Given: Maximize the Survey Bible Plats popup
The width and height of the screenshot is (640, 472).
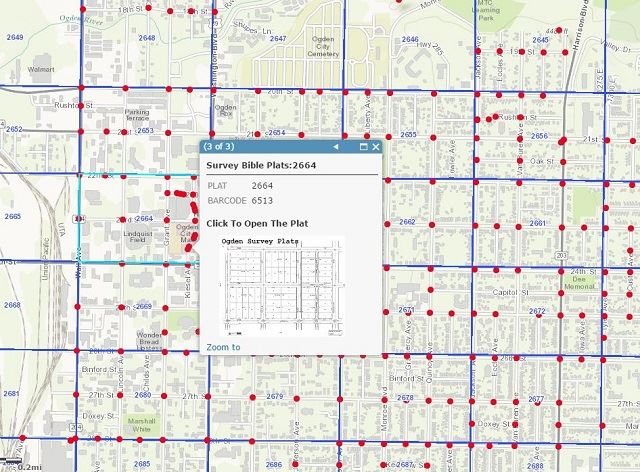Looking at the screenshot, I should coord(363,147).
